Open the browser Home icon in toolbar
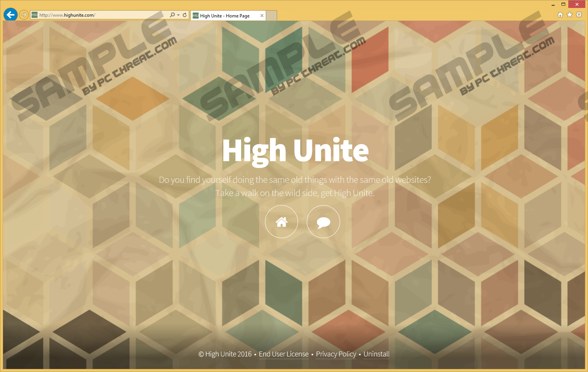Image resolution: width=588 pixels, height=372 pixels. pyautogui.click(x=560, y=15)
